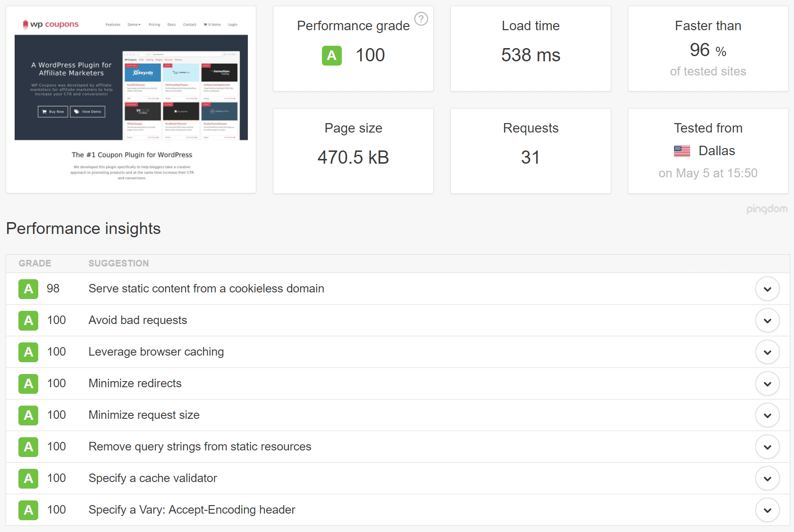This screenshot has height=532, width=794.
Task: Expand the Serve static content suggestion
Action: pos(768,289)
